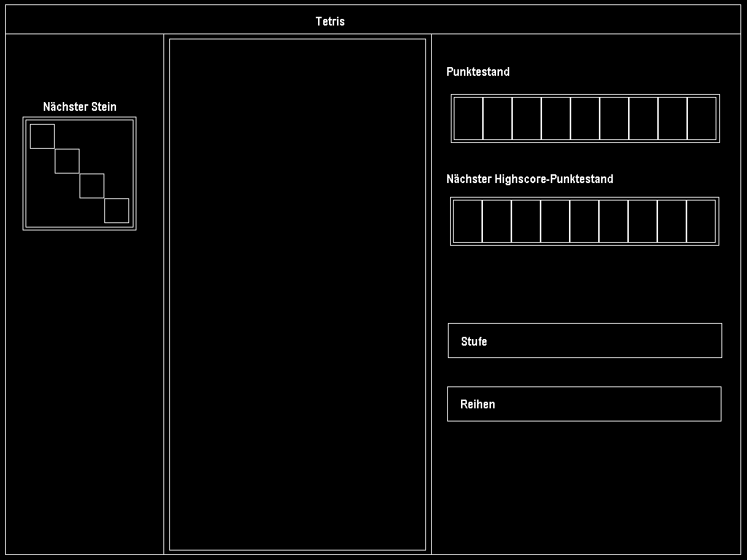Select the middle (fifth) Nächster Highscore digit cell
This screenshot has height=560, width=747.
[x=584, y=221]
